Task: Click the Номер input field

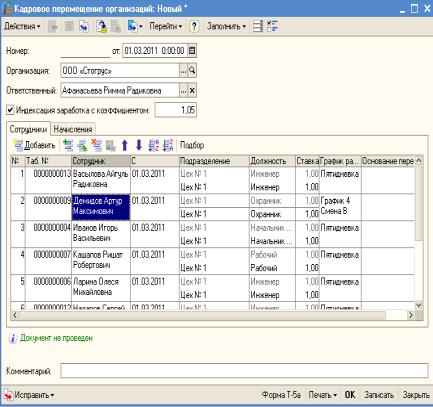Action: coord(85,51)
